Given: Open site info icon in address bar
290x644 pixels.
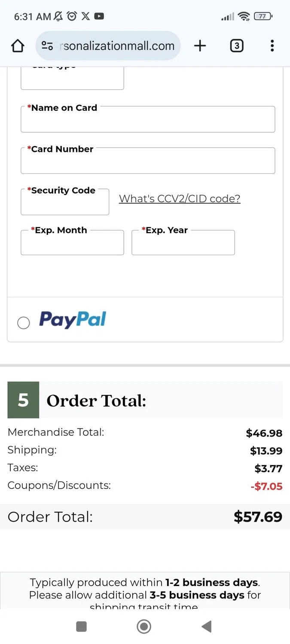Looking at the screenshot, I should tap(47, 46).
